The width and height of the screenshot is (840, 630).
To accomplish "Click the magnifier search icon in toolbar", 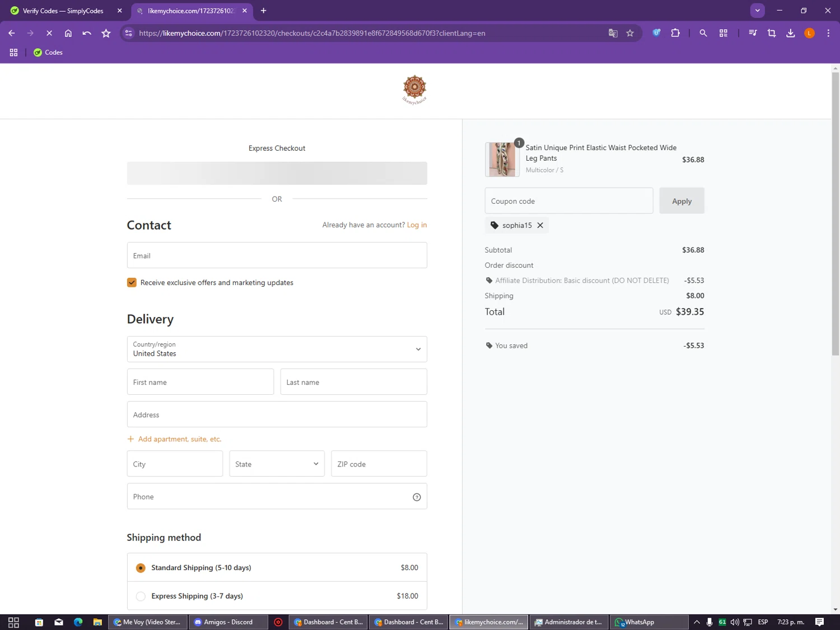I will point(703,33).
